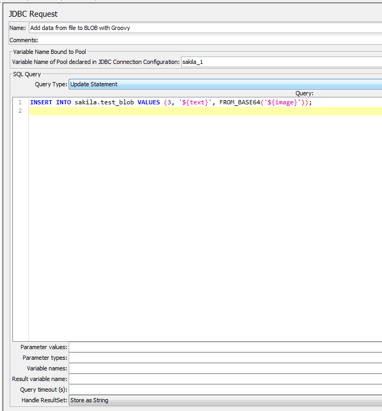
Task: Click line number 1 in query gutter
Action: tap(20, 102)
